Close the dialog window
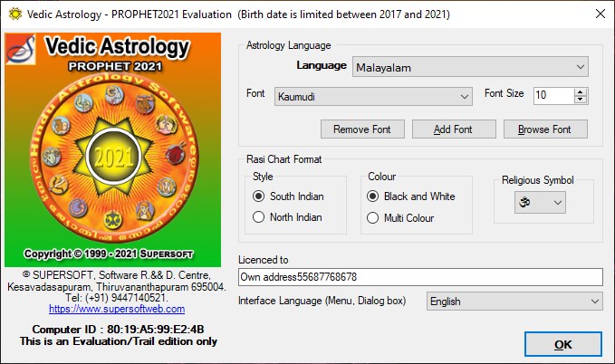615x364 pixels. (601, 14)
